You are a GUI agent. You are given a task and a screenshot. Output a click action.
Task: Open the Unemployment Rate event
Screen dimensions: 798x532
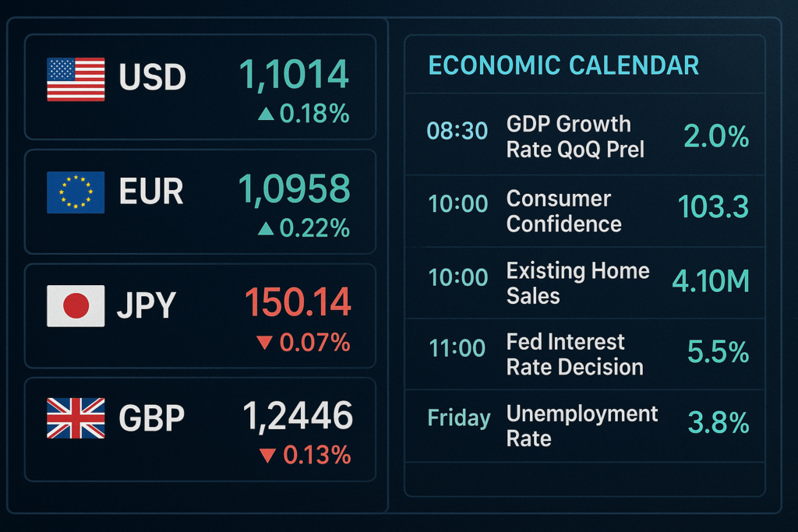581,425
